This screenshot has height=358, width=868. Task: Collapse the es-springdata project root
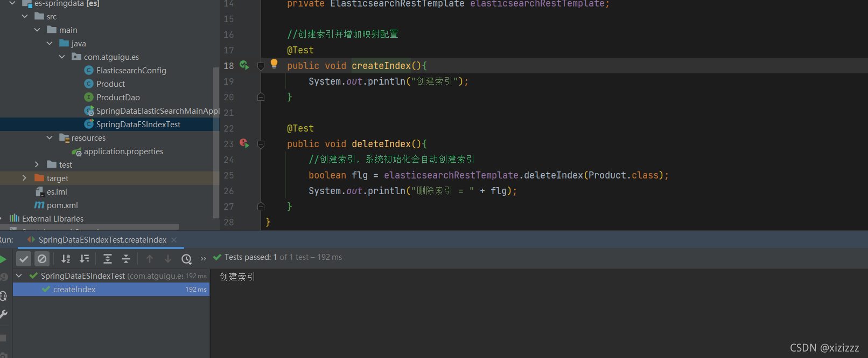click(x=12, y=3)
